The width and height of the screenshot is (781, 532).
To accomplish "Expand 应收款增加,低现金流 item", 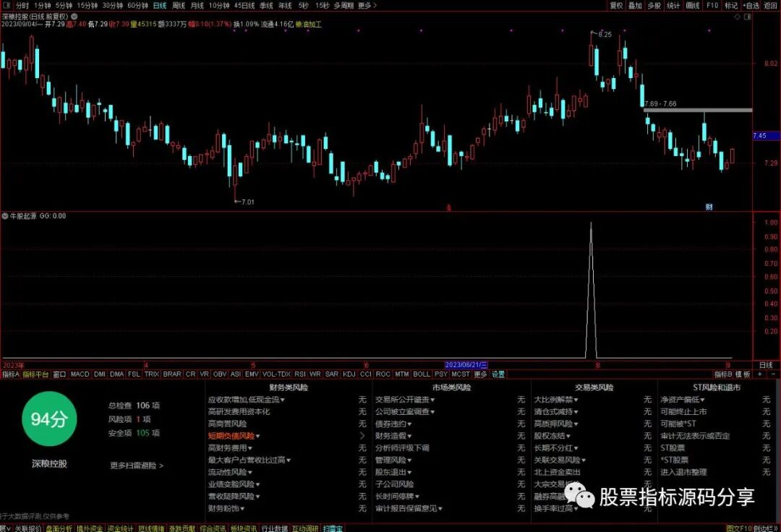I will [x=246, y=400].
